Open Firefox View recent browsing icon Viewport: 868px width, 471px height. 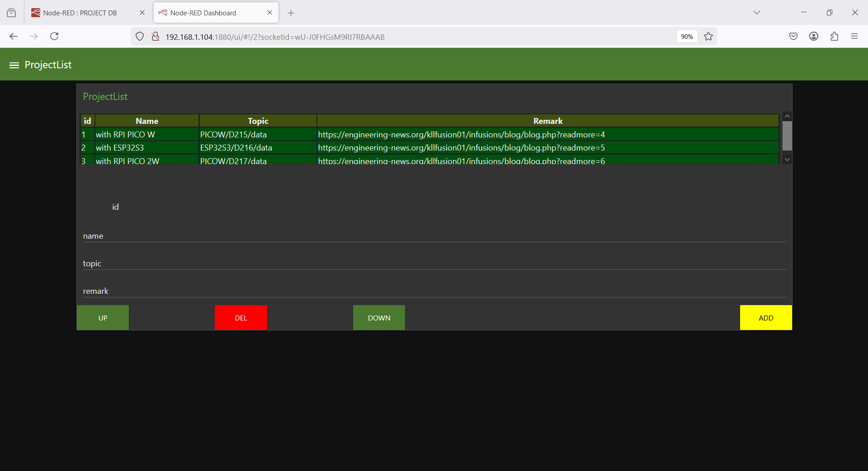(11, 13)
